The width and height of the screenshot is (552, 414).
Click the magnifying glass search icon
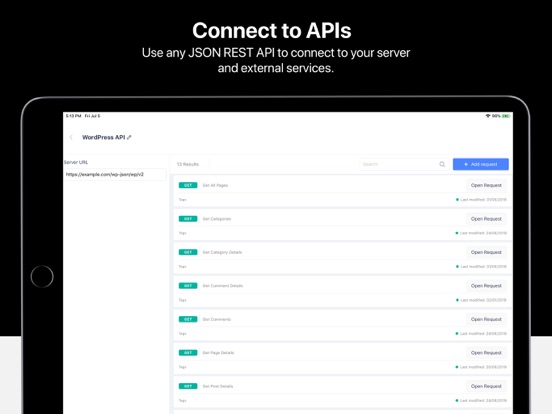click(442, 164)
